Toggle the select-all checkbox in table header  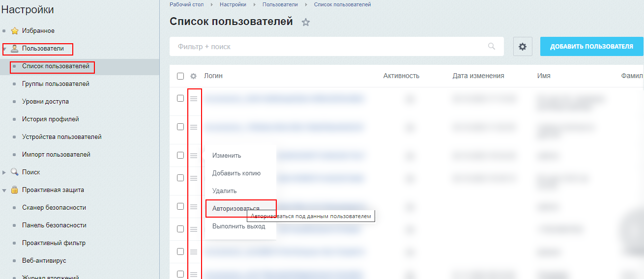click(180, 76)
